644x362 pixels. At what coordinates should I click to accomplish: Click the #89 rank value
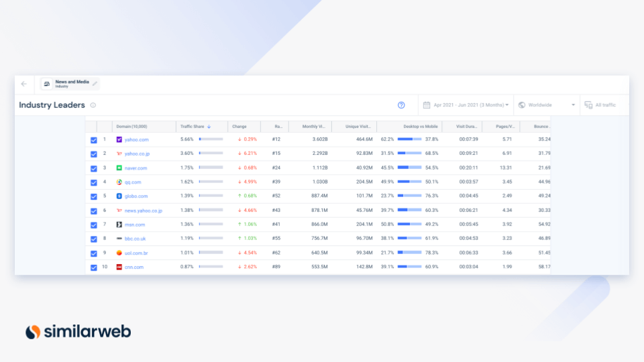point(276,266)
